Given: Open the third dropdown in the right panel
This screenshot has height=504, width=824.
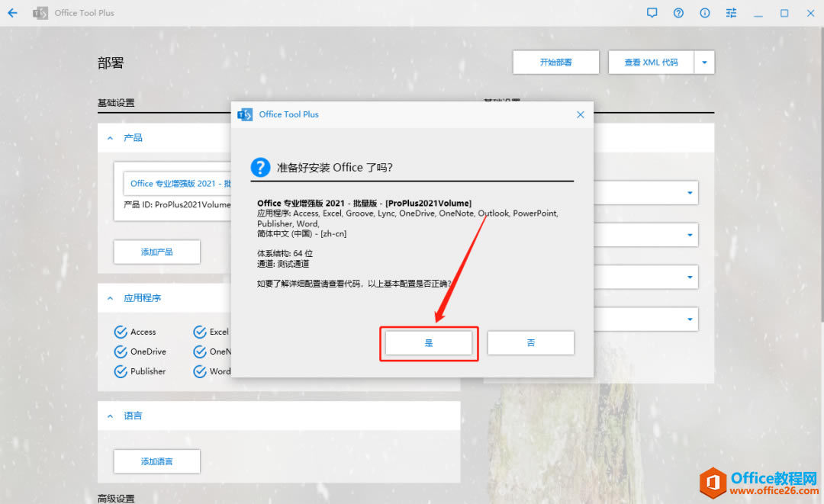Looking at the screenshot, I should click(690, 277).
